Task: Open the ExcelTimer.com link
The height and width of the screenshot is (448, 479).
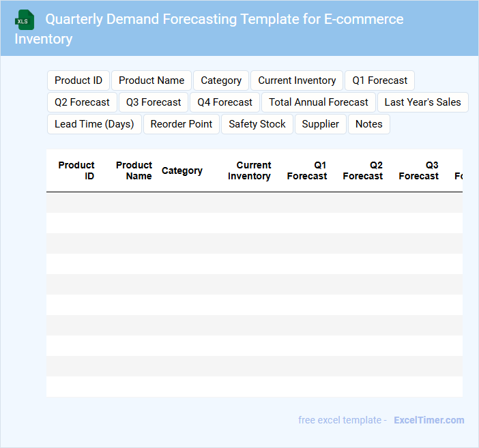Action: click(429, 420)
